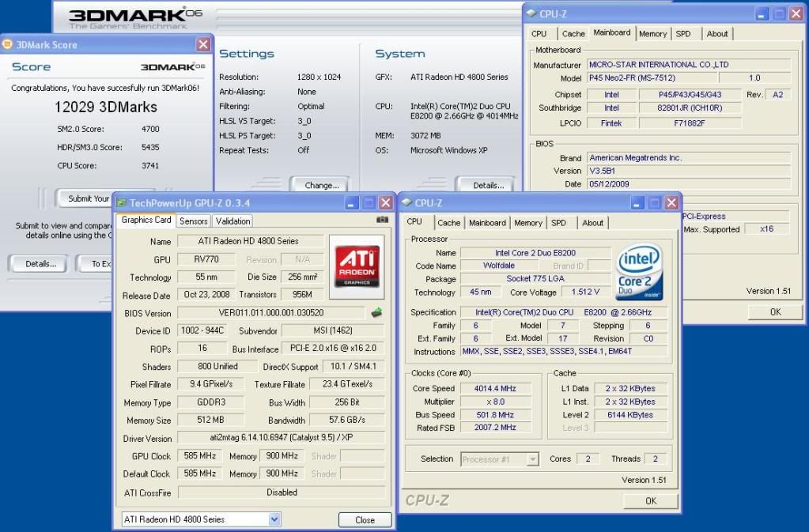809x532 pixels.
Task: Select the CPU tab in front CPU-Z
Action: (414, 221)
